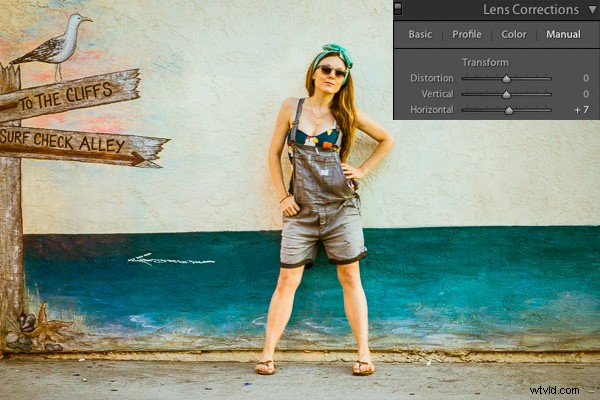Click the Vertical value 0
This screenshot has width=600, height=400.
pyautogui.click(x=586, y=94)
